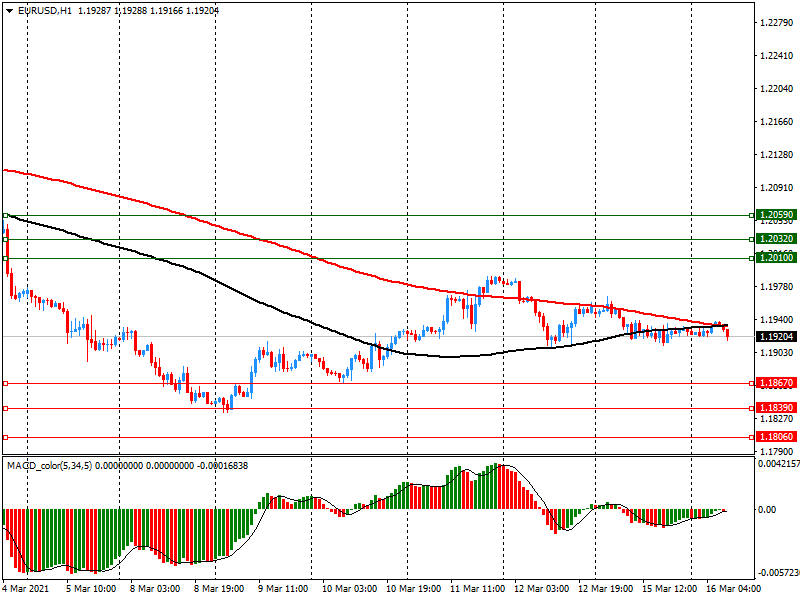Image resolution: width=800 pixels, height=600 pixels.
Task: Select the 1.20100 green level label
Action: point(776,258)
